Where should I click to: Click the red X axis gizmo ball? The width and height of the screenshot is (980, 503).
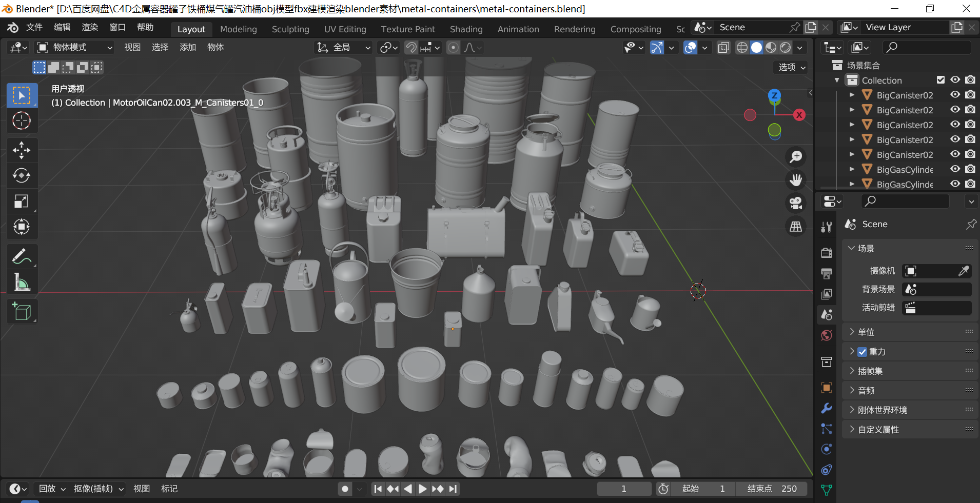(x=799, y=115)
